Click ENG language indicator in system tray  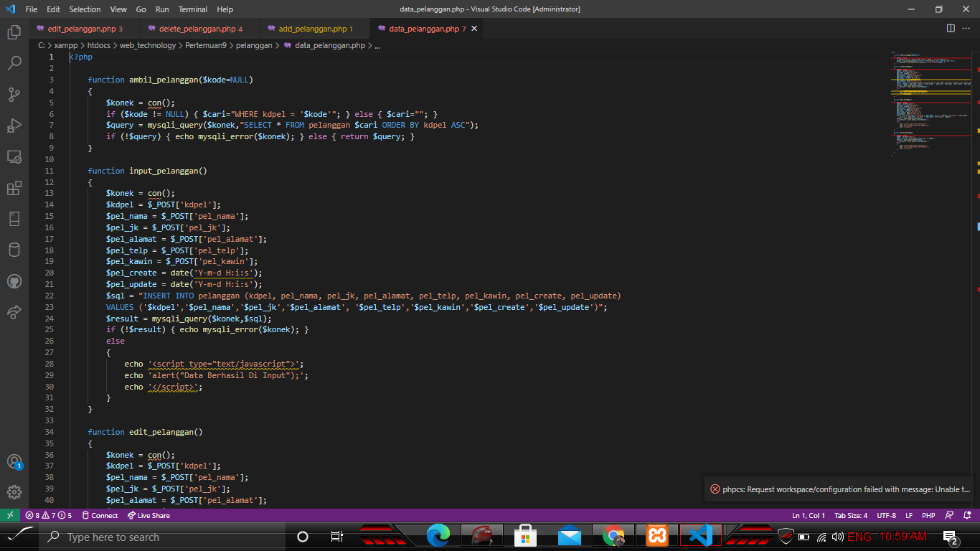[859, 537]
